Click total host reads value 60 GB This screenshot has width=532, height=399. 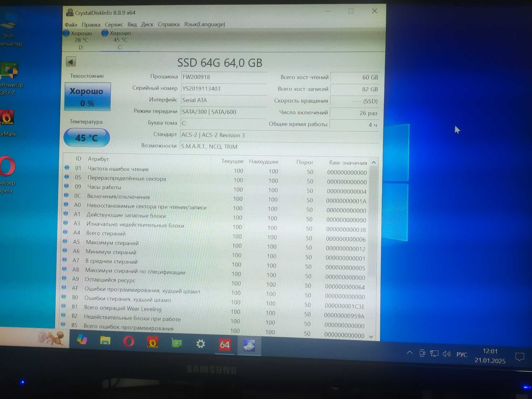click(x=355, y=77)
